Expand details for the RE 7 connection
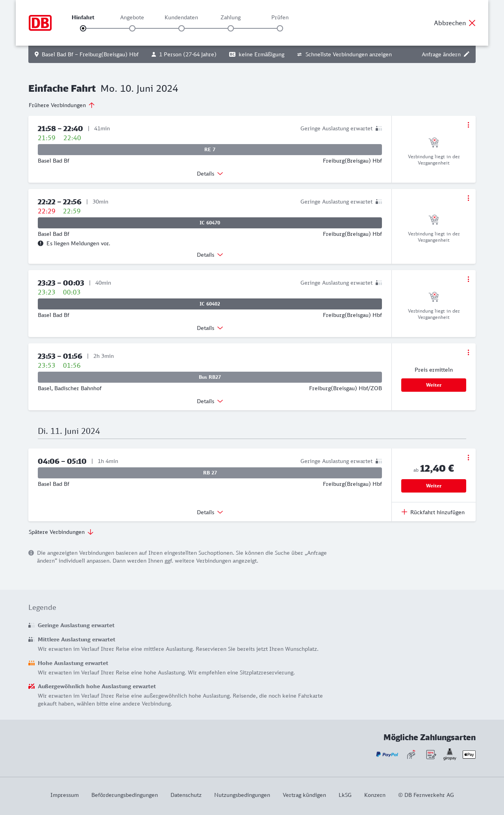This screenshot has height=815, width=504. [210, 174]
